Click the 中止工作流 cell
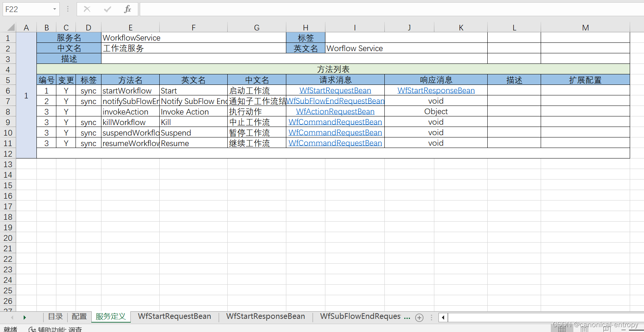 [x=257, y=122]
